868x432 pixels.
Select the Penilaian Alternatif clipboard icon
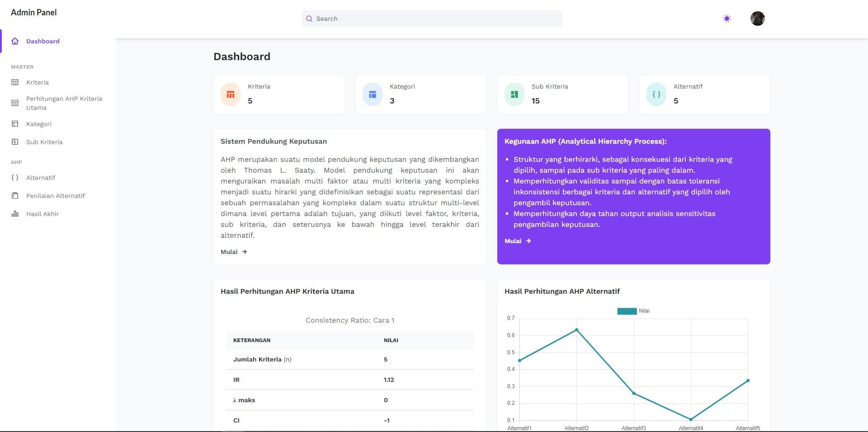16,196
